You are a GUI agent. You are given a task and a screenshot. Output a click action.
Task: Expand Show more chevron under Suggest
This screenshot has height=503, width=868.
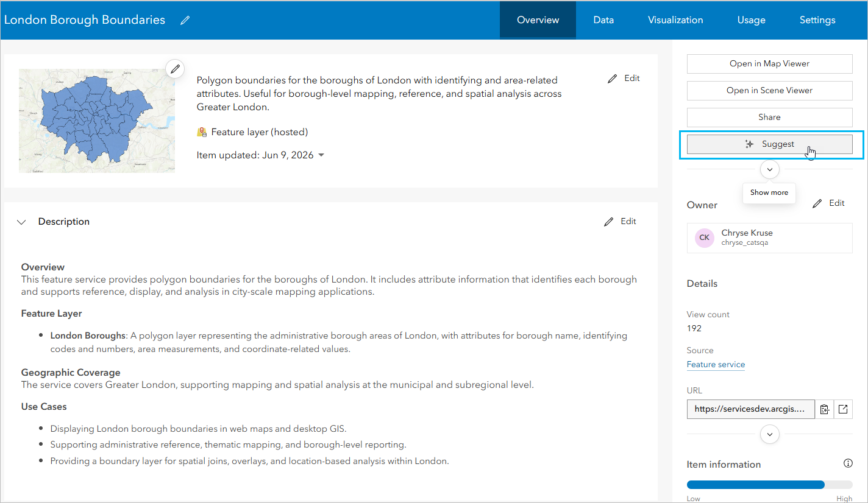[770, 169]
